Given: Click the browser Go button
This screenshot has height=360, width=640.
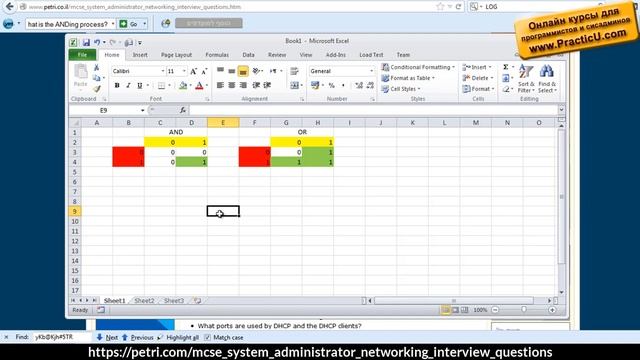Looking at the screenshot, I should coord(129,24).
